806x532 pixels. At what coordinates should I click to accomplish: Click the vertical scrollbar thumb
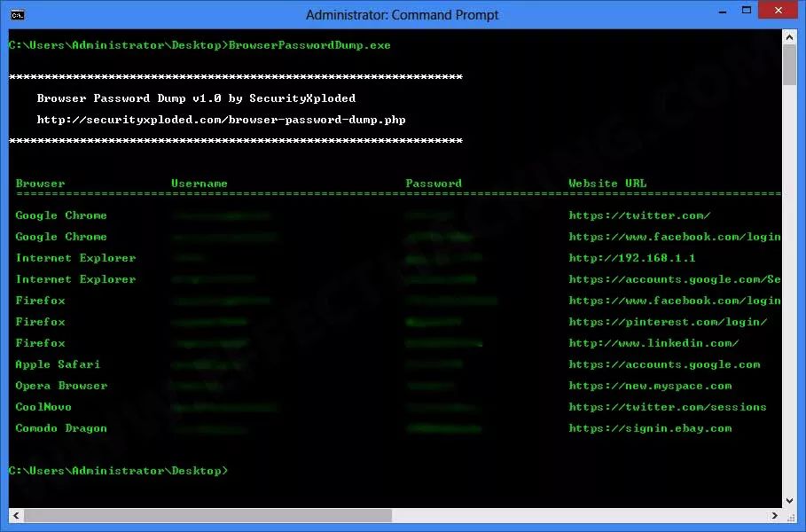[789, 66]
